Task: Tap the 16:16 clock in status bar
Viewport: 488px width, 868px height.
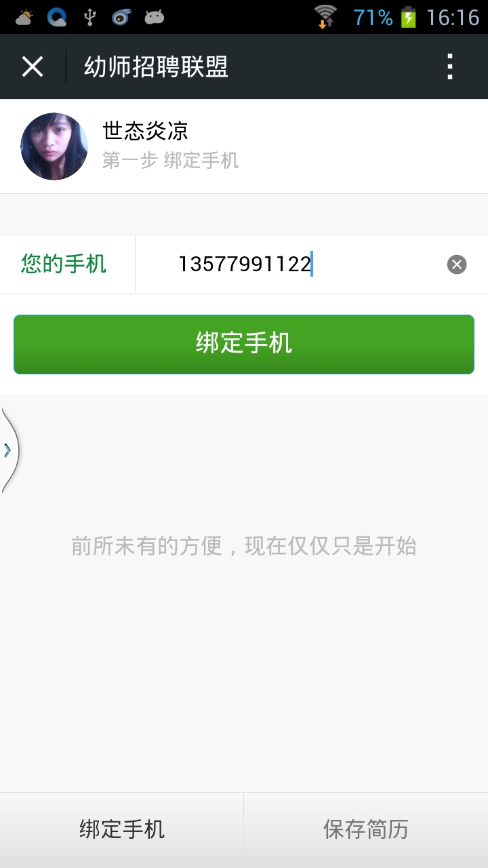Action: (452, 18)
